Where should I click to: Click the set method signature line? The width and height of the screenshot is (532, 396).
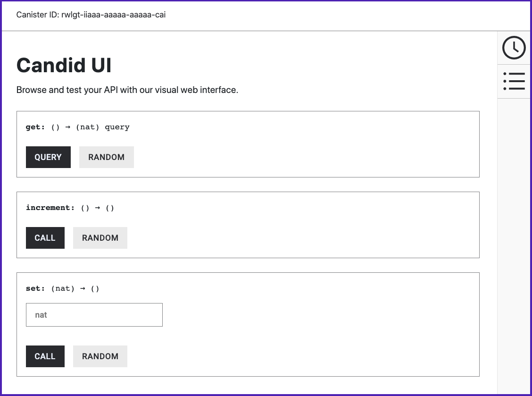62,288
